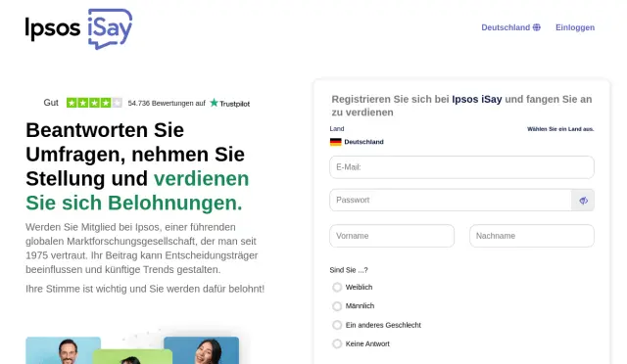The width and height of the screenshot is (627, 364).
Task: Click the bold 'Deutschland' country name beside flag
Action: (x=363, y=142)
